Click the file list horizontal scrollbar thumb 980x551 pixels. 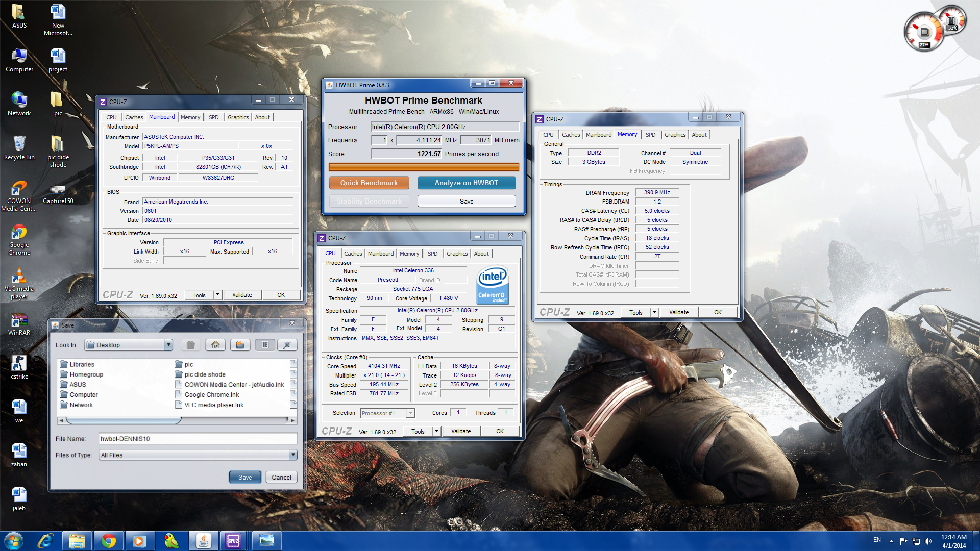click(124, 420)
